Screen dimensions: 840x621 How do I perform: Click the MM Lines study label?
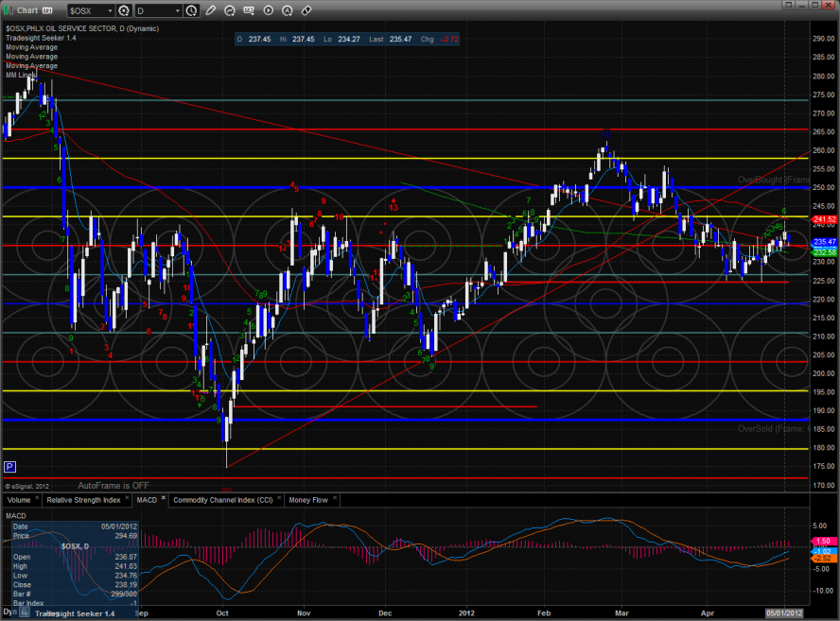[x=20, y=74]
